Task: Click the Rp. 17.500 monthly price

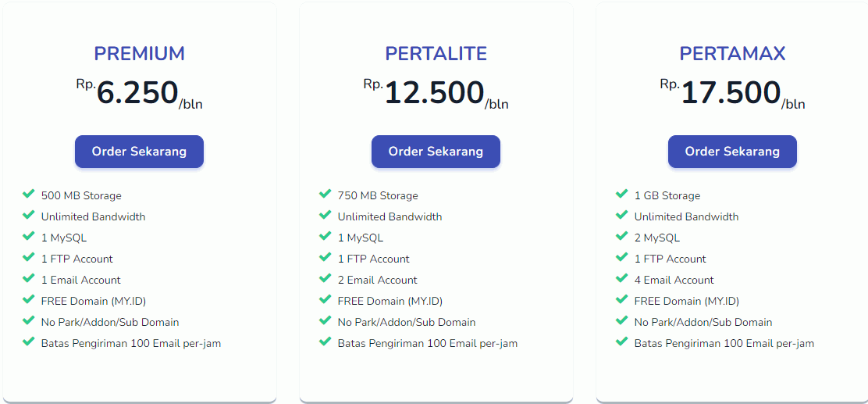Action: click(731, 94)
